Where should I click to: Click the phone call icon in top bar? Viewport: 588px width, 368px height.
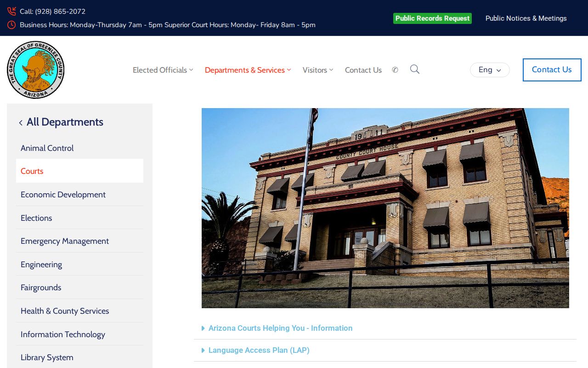pos(11,11)
